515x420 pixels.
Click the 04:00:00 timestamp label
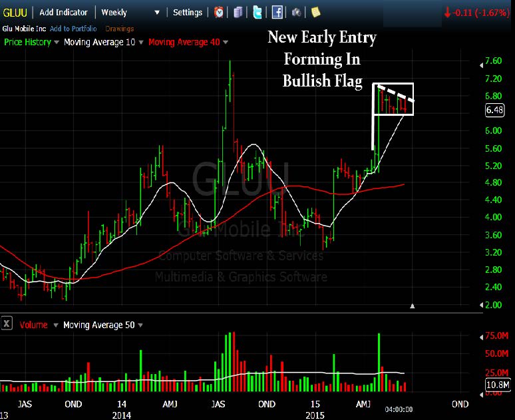click(399, 409)
